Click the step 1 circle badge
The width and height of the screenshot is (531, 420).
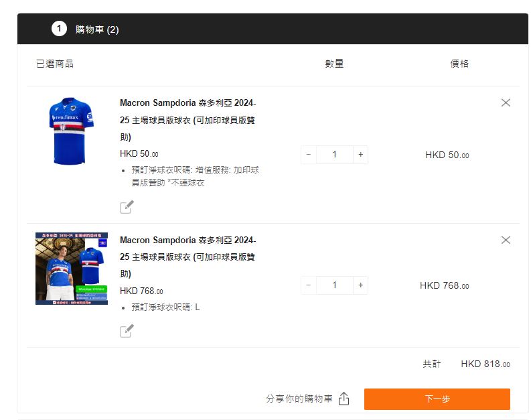tap(60, 29)
